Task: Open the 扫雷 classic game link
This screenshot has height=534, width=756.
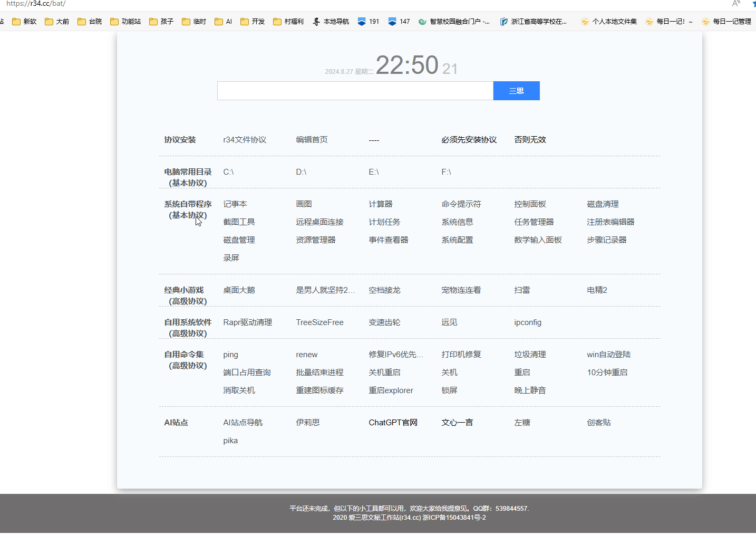Action: pos(522,290)
